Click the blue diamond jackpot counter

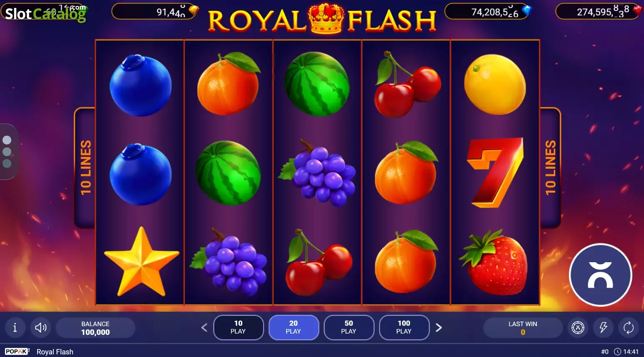(488, 11)
